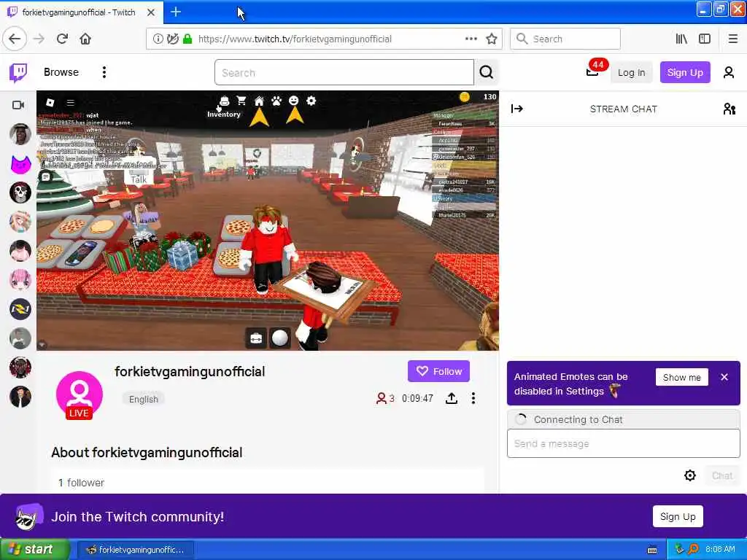Screen dimensions: 747x560
Task: Click the channel's pink LIVE avatar
Action: (x=79, y=395)
